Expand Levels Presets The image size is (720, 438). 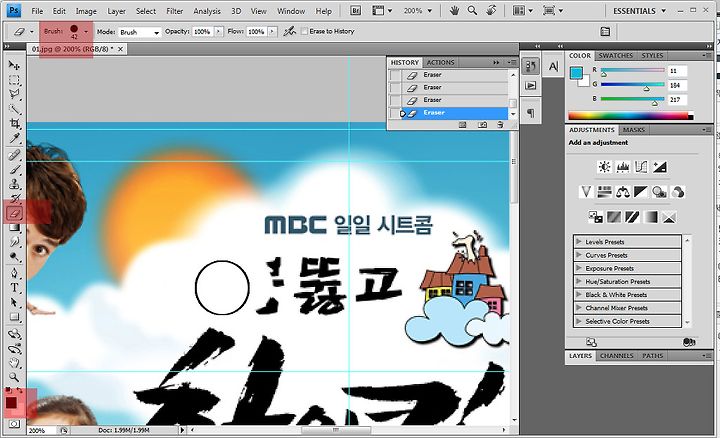coord(579,241)
